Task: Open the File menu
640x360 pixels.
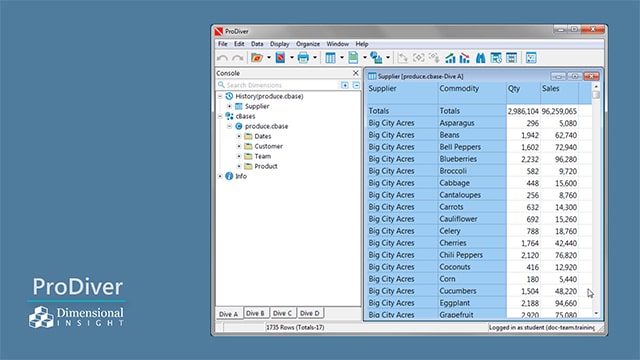Action: point(222,44)
